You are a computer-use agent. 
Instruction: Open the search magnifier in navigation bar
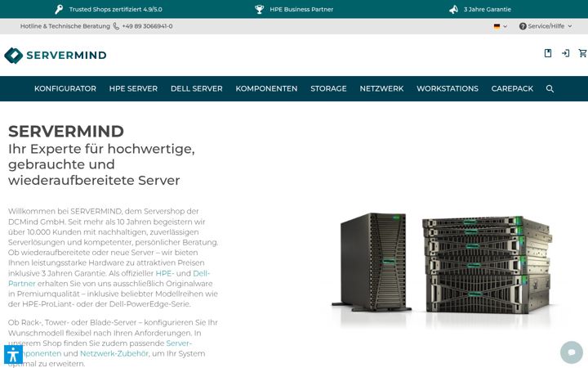tap(550, 88)
